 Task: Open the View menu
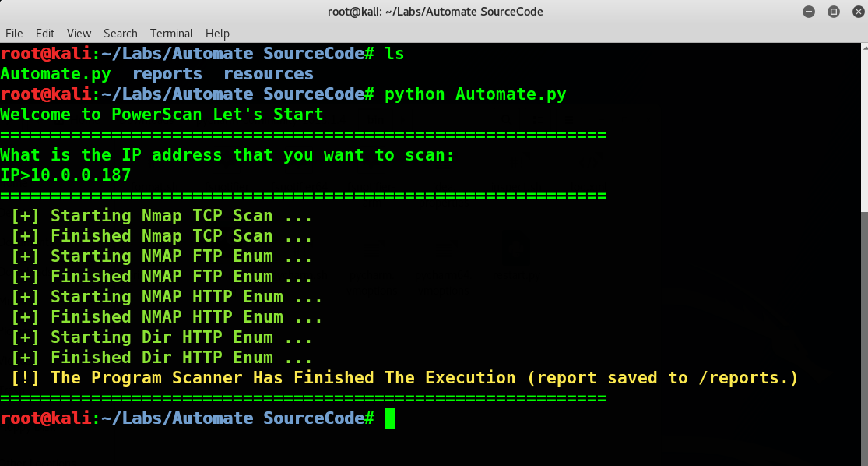pos(79,34)
